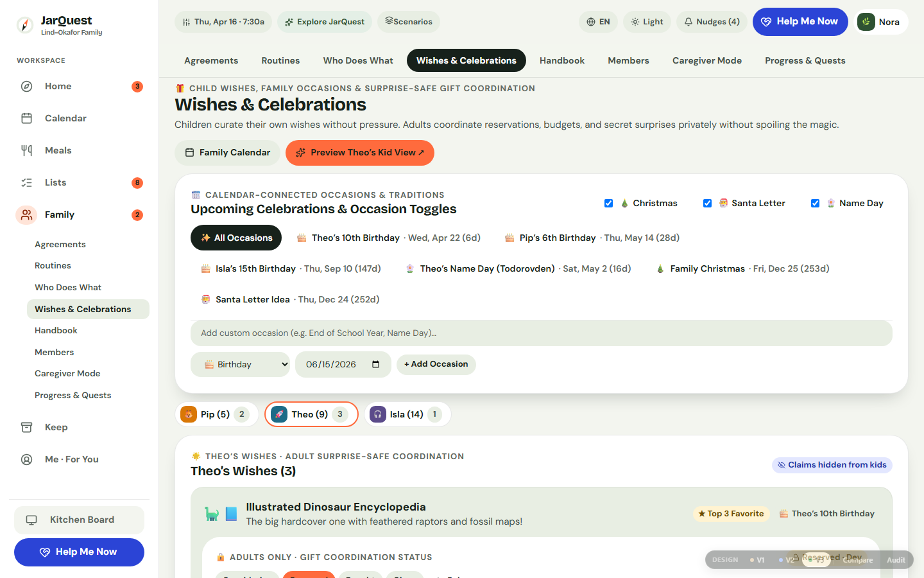Open the Birthday occasion type dropdown
Screen dimensions: 924x578
point(240,364)
